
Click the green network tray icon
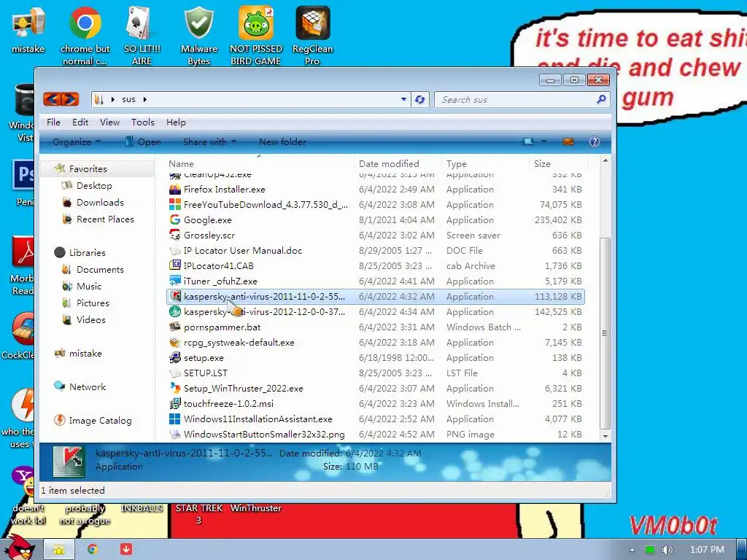pos(650,550)
